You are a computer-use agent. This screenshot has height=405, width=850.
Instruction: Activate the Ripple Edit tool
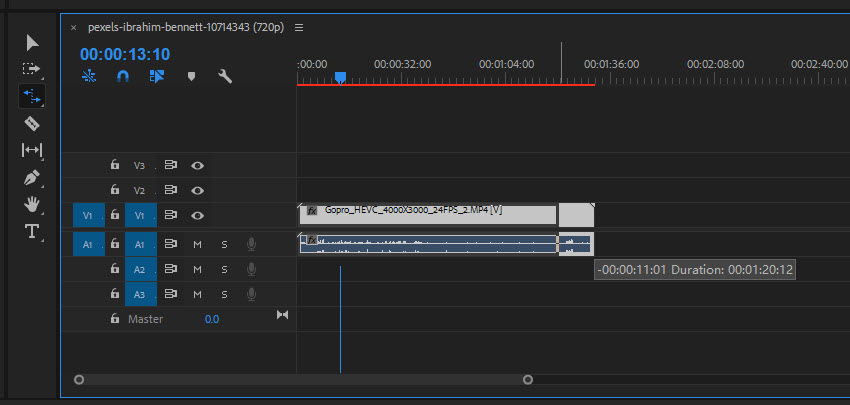coord(32,97)
